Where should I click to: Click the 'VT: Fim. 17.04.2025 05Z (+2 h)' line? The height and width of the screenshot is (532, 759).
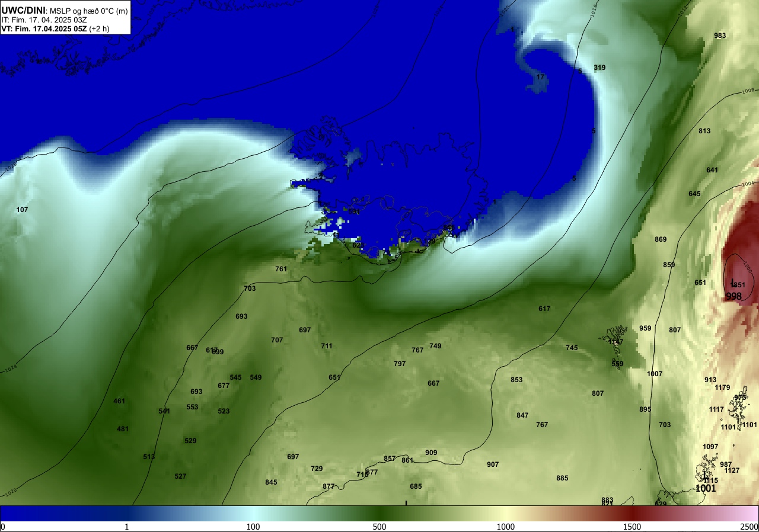(x=55, y=28)
